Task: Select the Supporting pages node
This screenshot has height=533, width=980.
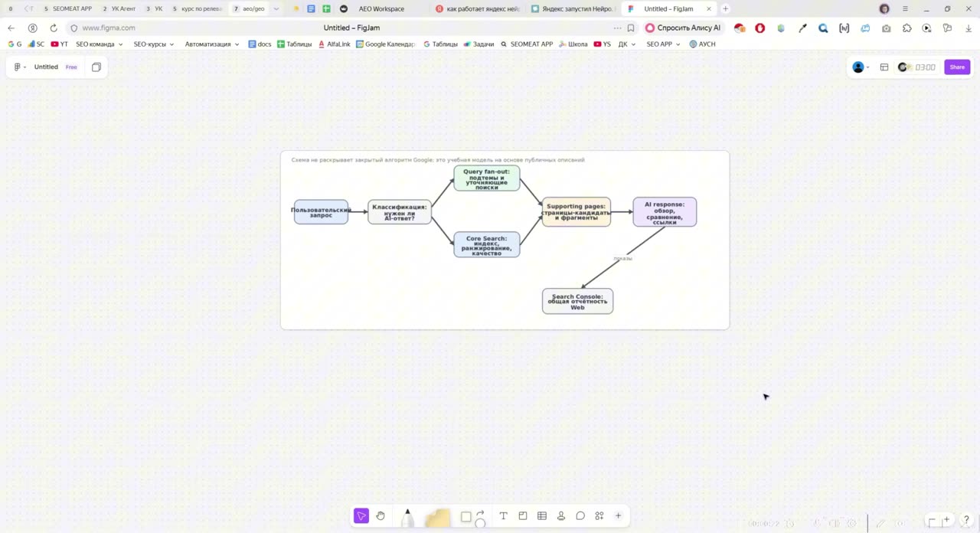Action: pyautogui.click(x=577, y=212)
